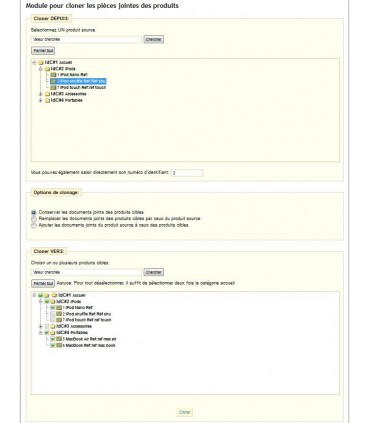
Task: Click the Cloner button at the bottom
Action: (x=185, y=412)
